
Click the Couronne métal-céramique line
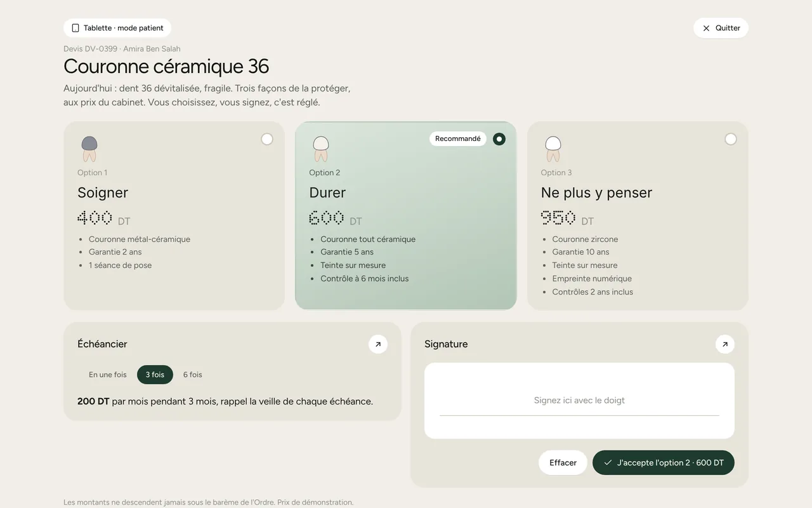click(140, 239)
